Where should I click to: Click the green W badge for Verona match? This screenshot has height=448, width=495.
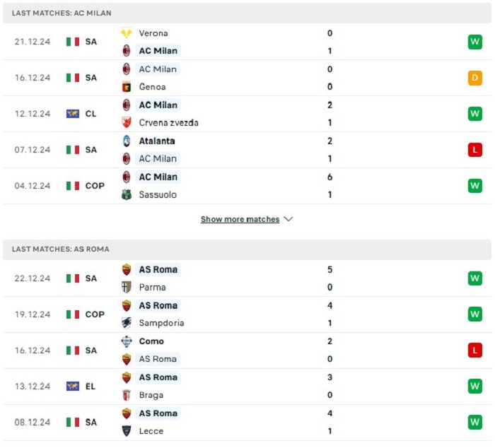(x=474, y=42)
